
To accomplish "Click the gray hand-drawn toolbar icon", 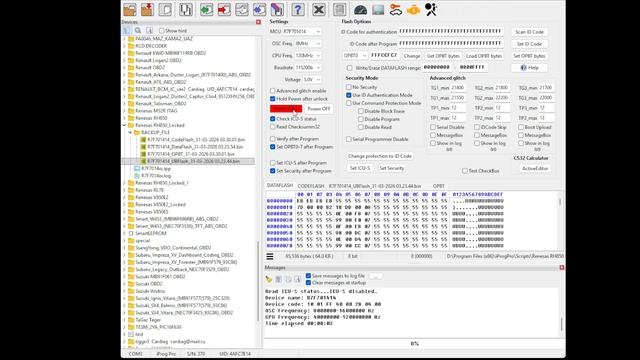I will 242,9.
